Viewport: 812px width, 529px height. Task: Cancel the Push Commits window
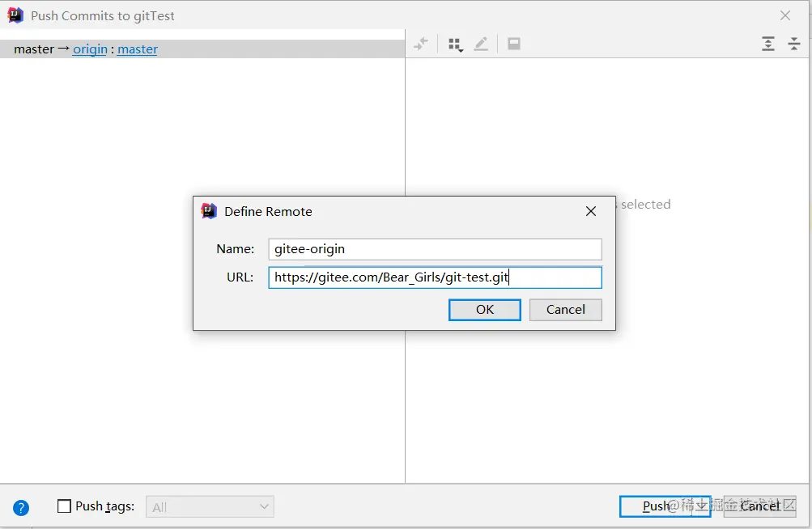tap(759, 506)
